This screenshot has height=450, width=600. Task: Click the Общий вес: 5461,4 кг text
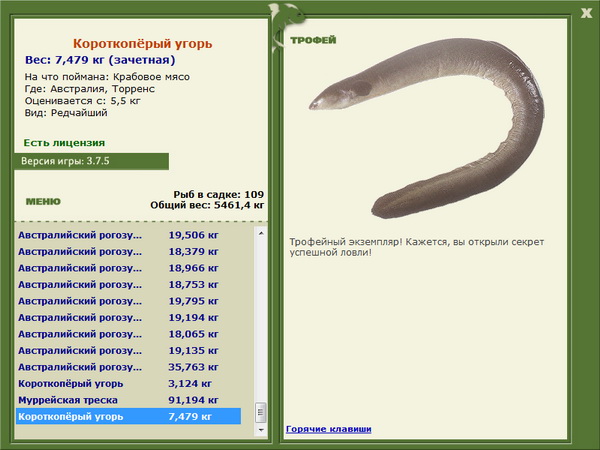[207, 205]
